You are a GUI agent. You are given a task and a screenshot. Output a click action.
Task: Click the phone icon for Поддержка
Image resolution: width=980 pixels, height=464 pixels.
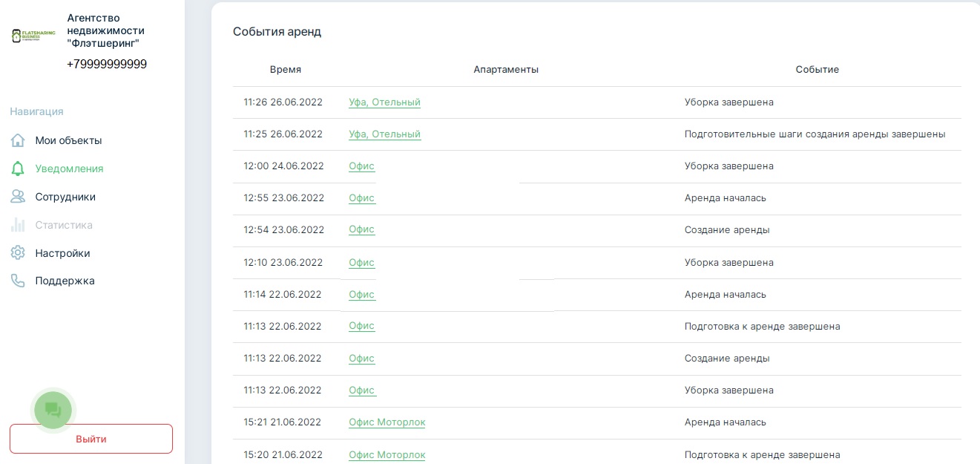[18, 281]
